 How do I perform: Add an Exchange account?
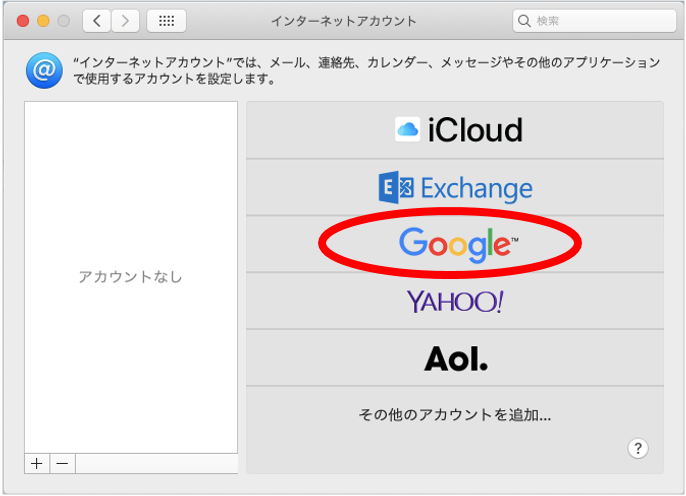click(455, 187)
